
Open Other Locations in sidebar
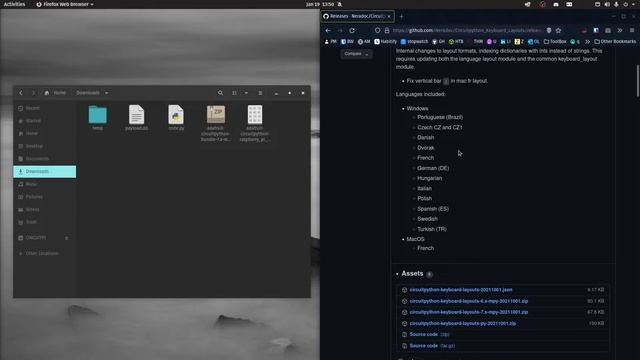click(x=44, y=253)
